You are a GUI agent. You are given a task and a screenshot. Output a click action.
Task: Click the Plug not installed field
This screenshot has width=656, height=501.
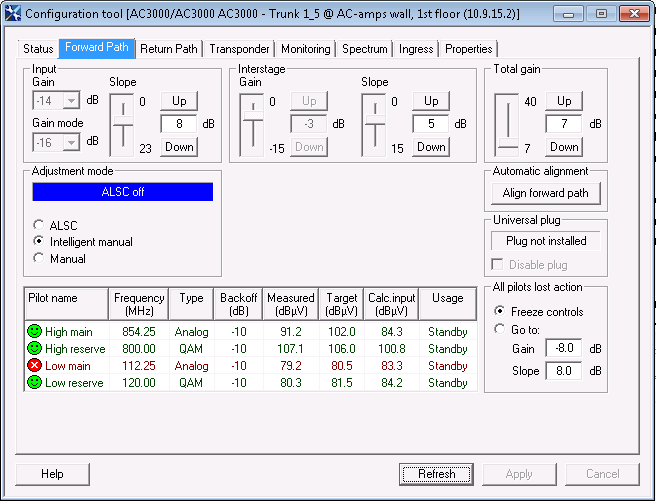point(546,241)
